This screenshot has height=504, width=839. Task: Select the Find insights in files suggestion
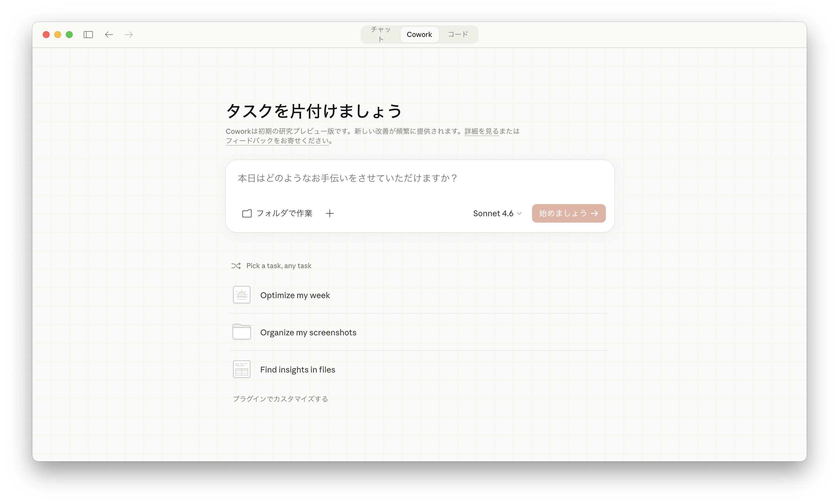[x=297, y=370]
